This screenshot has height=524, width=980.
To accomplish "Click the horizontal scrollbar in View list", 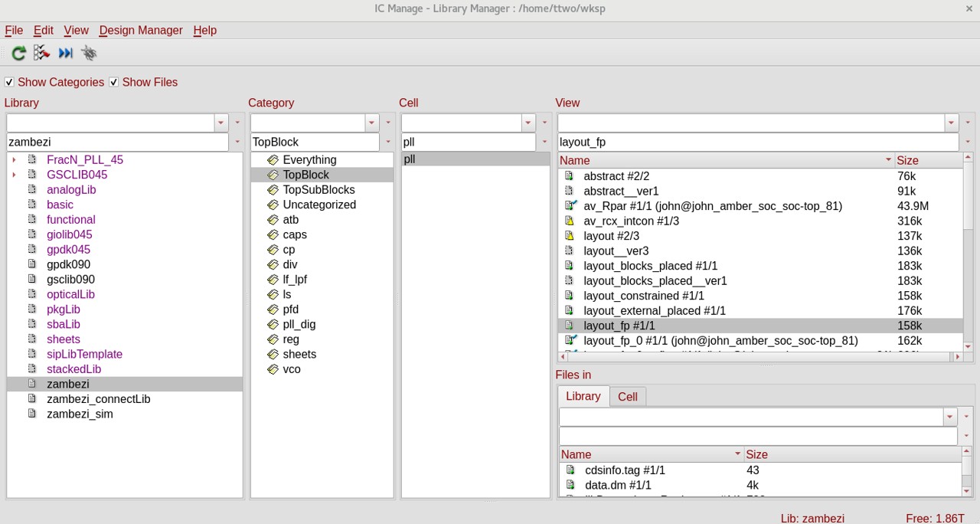I will click(758, 357).
